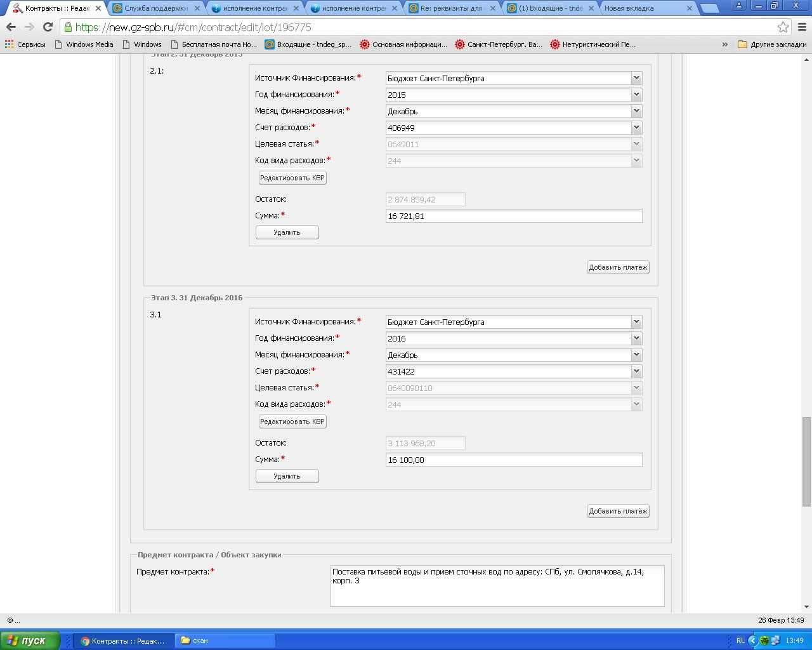Click the Этап 3. 31 Декабрь 2016 heading
812x650 pixels.
pos(197,298)
